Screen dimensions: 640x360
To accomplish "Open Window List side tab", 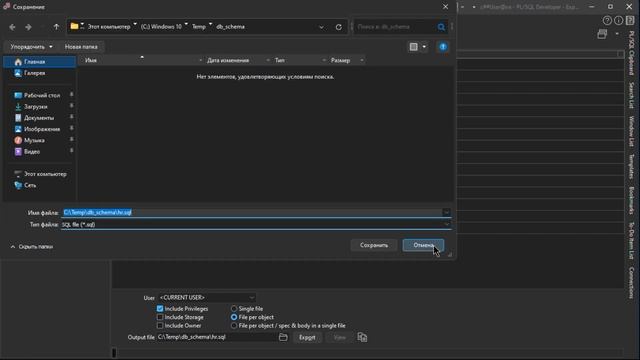I will coord(631,131).
